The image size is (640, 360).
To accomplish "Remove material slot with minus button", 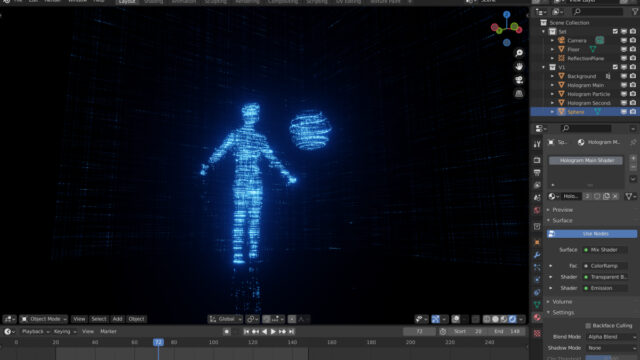I will (x=633, y=167).
